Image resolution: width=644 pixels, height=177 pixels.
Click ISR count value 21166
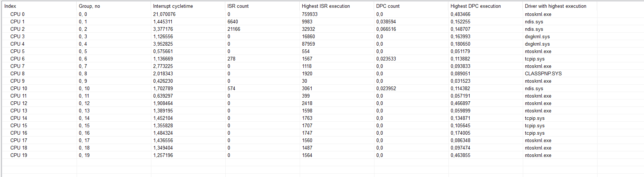[234, 29]
